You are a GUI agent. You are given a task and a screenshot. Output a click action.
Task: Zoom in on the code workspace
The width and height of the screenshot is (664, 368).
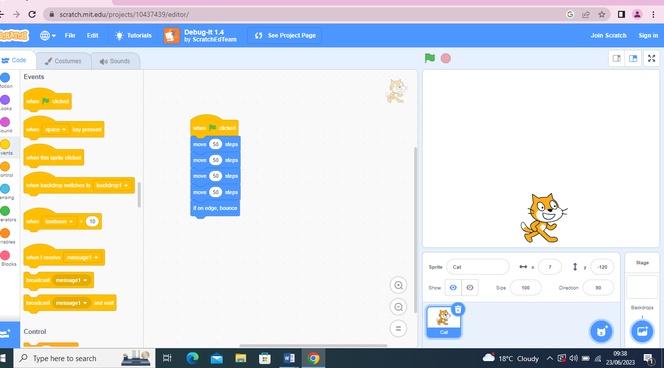click(398, 285)
